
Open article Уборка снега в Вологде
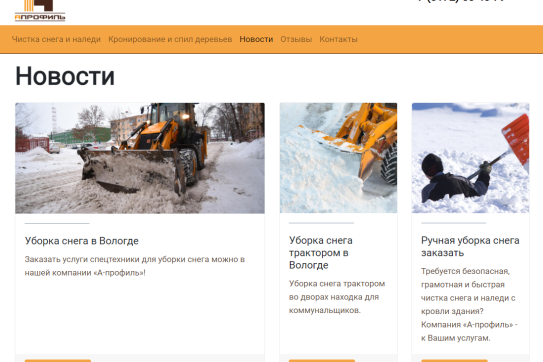[x=81, y=241]
